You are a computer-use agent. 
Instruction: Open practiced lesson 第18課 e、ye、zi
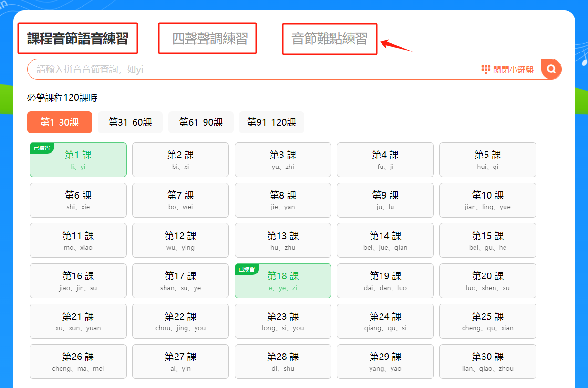click(x=283, y=281)
